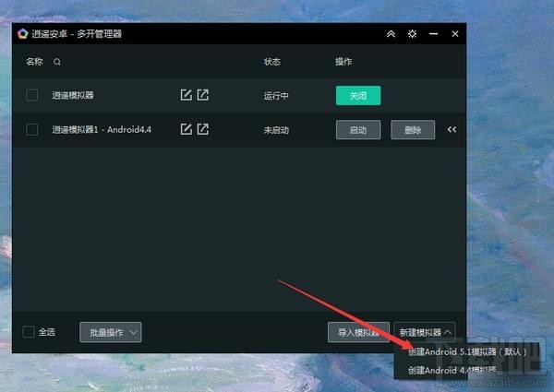Choose 创建Android 5.1模拟器（默认）
The image size is (554, 392).
tap(467, 352)
